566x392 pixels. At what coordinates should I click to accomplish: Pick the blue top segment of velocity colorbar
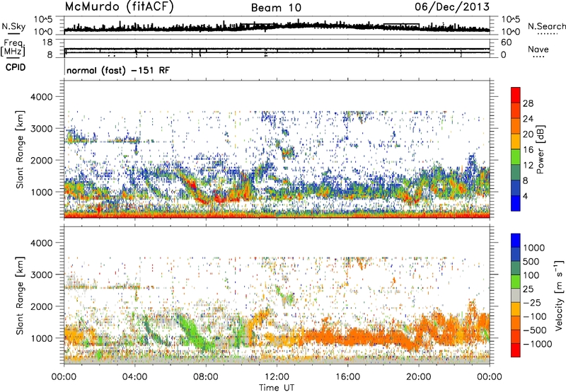pyautogui.click(x=516, y=241)
